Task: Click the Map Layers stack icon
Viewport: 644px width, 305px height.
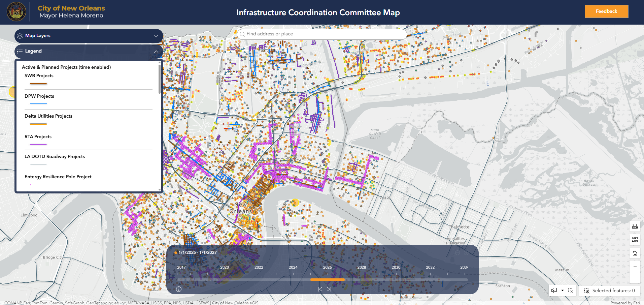Action: [20, 36]
